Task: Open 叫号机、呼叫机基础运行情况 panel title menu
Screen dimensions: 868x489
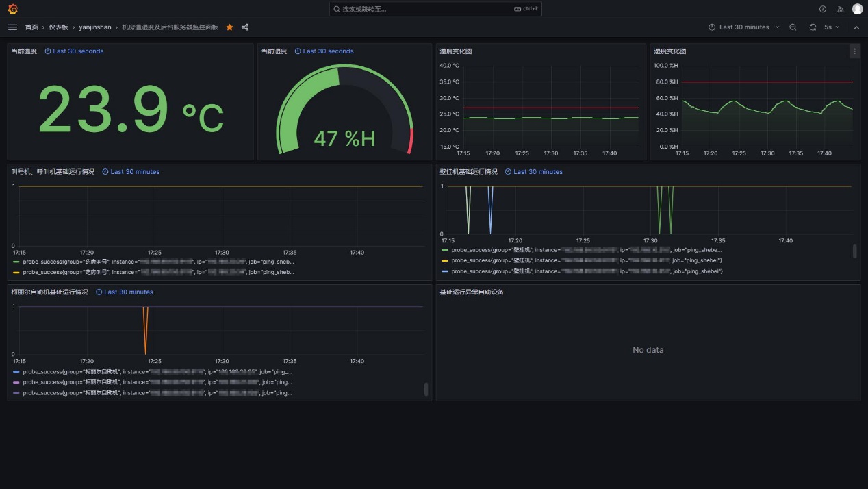Action: (x=53, y=172)
